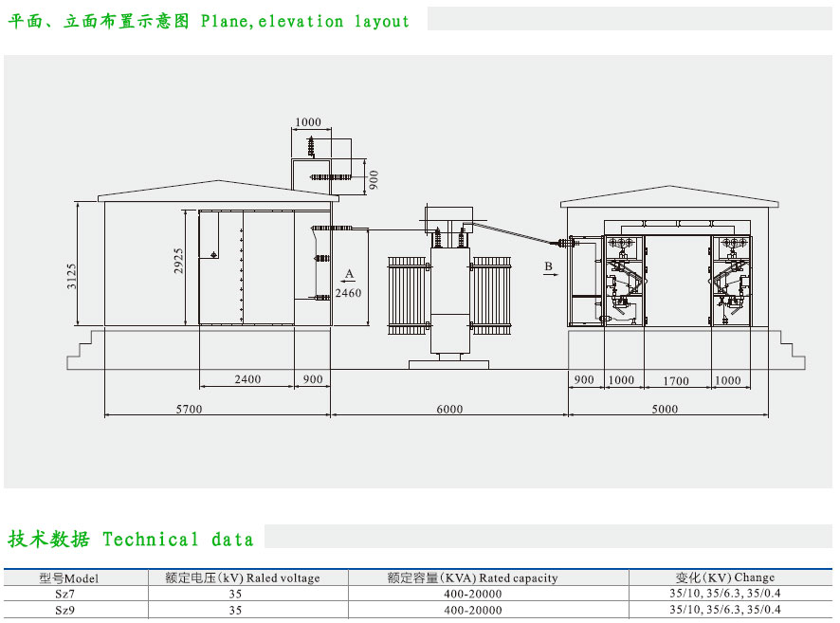This screenshot has width=840, height=623.
Task: Select the Sz9 model row cell
Action: [x=64, y=611]
